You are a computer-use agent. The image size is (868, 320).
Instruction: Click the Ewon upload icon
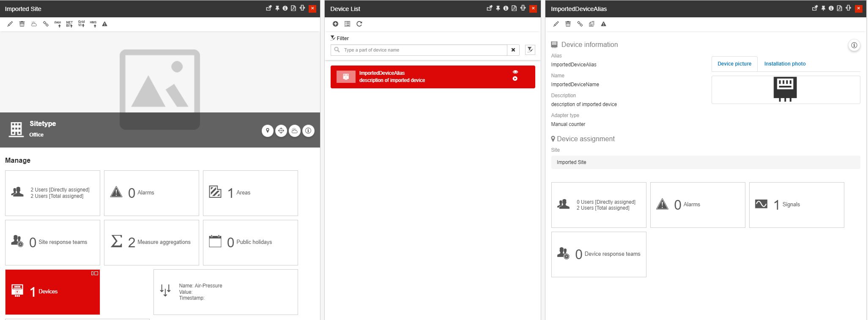tap(58, 24)
